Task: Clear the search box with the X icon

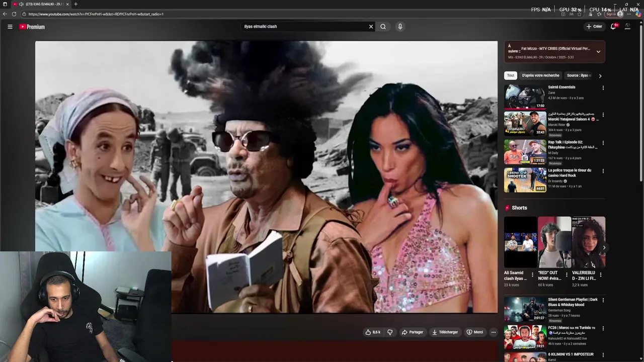Action: (x=371, y=27)
